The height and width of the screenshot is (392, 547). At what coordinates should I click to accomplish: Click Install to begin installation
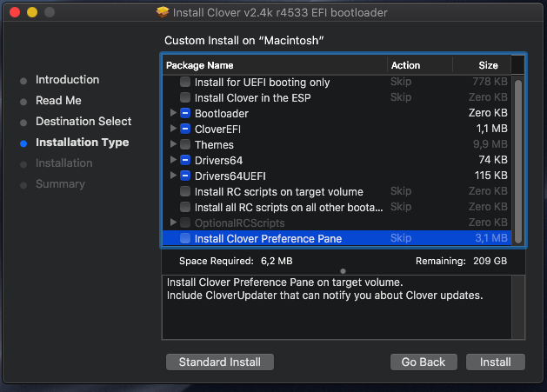(x=496, y=362)
